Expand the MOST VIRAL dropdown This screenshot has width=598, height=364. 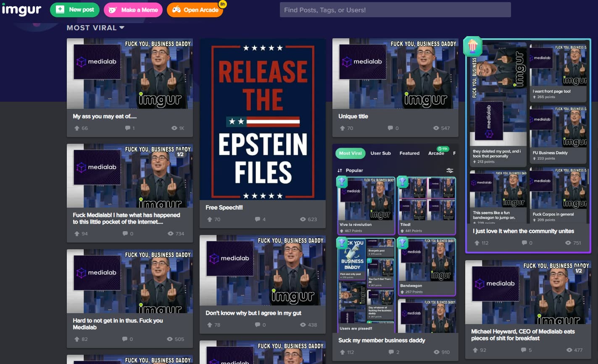click(x=95, y=28)
